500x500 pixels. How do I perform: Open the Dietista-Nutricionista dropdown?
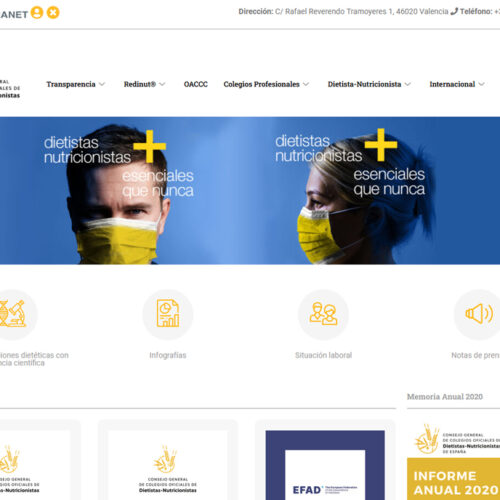pyautogui.click(x=369, y=84)
